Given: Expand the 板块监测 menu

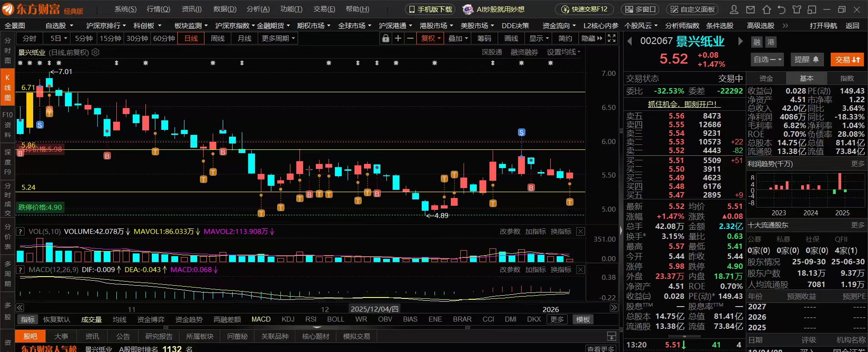Looking at the screenshot, I should point(191,26).
